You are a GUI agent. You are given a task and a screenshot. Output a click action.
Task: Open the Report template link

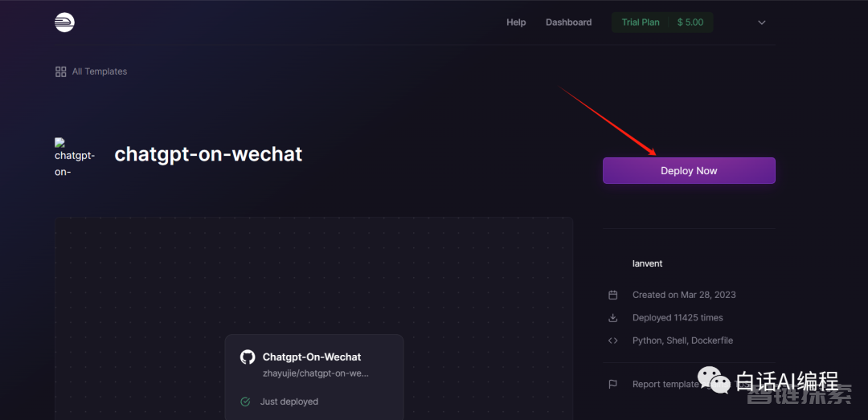(666, 384)
